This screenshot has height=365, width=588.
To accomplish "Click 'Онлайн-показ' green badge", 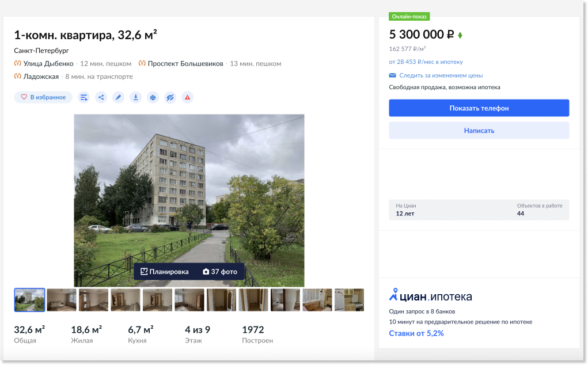I will coord(409,17).
